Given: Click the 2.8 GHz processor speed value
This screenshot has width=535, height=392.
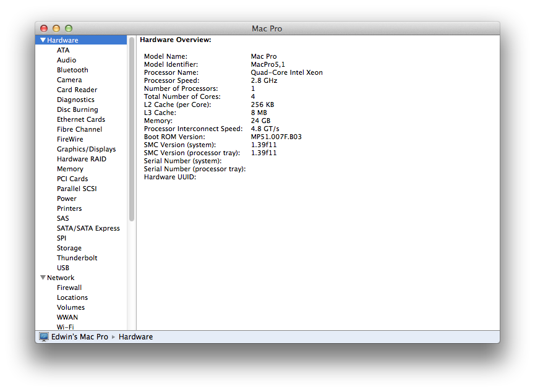Looking at the screenshot, I should (264, 80).
